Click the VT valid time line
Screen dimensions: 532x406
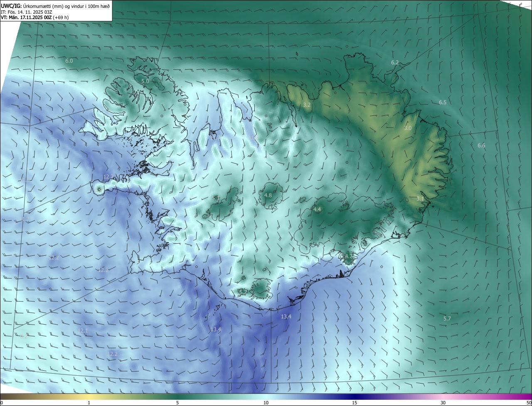34,17
